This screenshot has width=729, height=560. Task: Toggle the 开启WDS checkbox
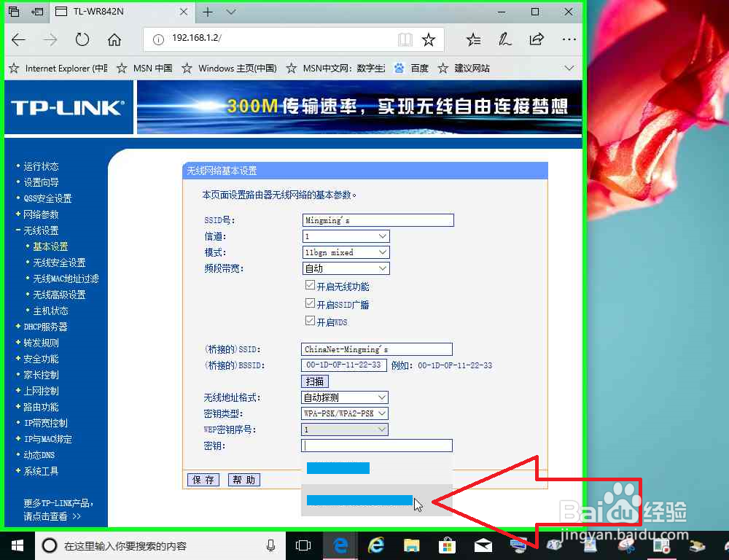point(310,320)
